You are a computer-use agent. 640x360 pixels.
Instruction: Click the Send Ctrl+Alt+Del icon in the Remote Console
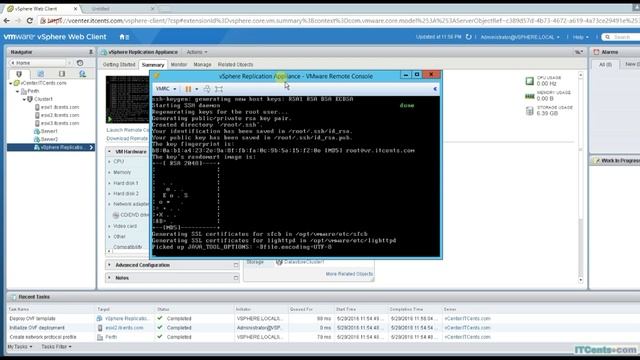tap(207, 89)
